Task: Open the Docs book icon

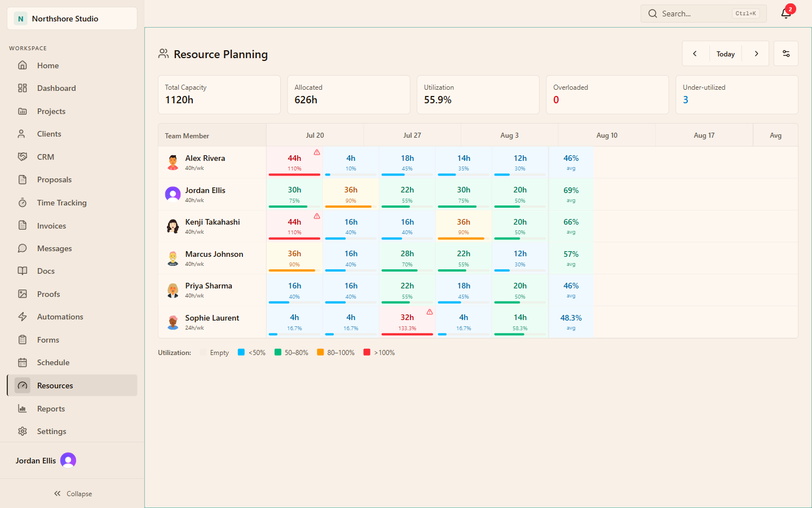Action: tap(23, 271)
